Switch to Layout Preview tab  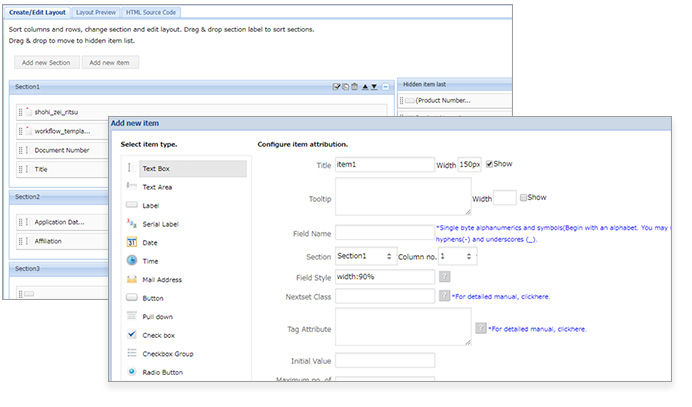tap(96, 12)
